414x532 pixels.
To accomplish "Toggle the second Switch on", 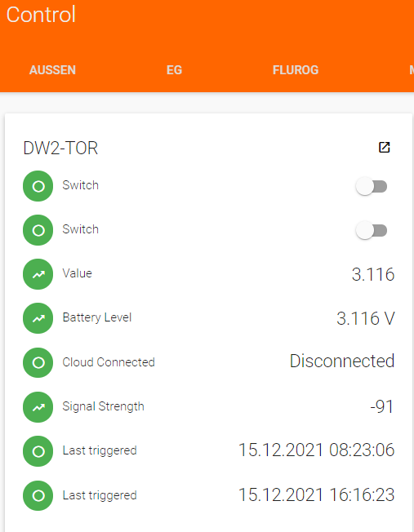I will click(x=372, y=230).
